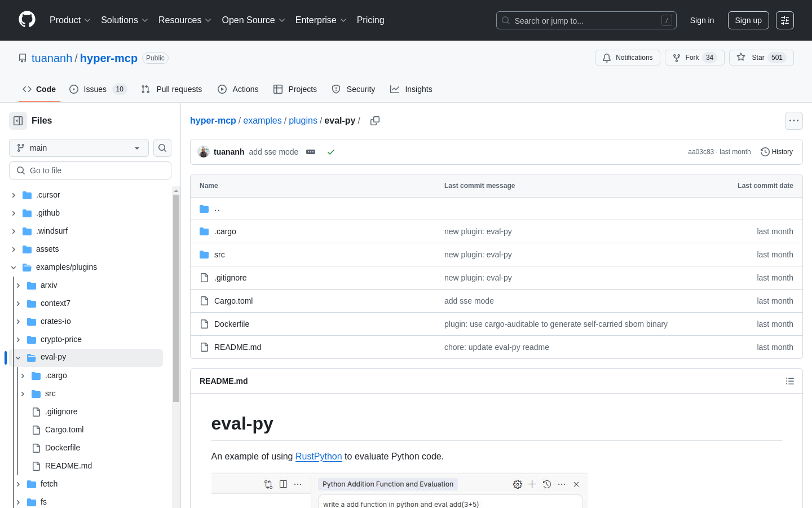Expand the .cursor folder in tree

click(x=14, y=195)
